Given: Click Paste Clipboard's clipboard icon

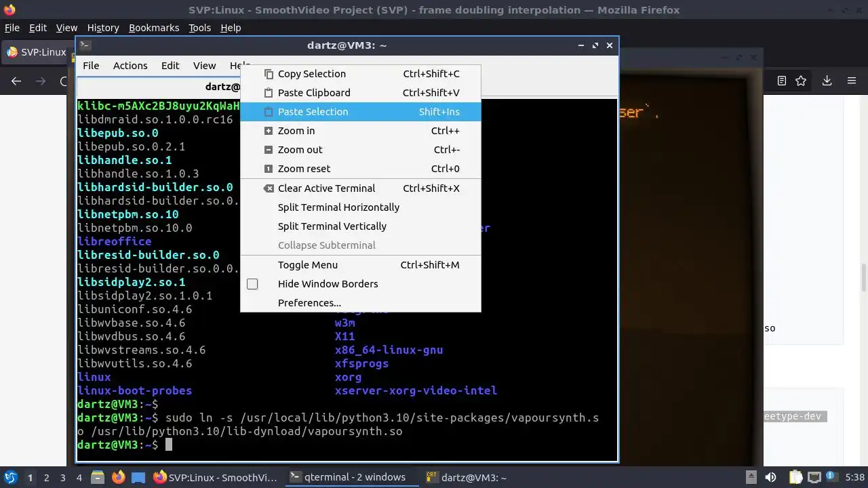Looking at the screenshot, I should pos(269,93).
